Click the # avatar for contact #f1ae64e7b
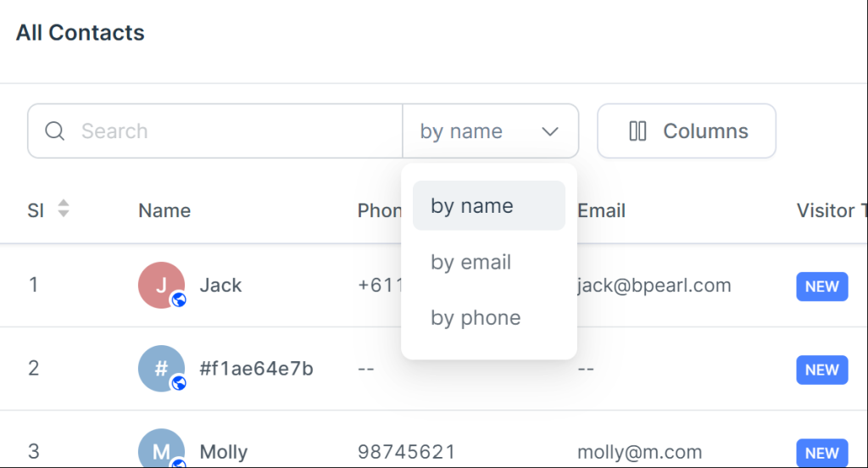Screen dimensions: 868x468 (161, 368)
